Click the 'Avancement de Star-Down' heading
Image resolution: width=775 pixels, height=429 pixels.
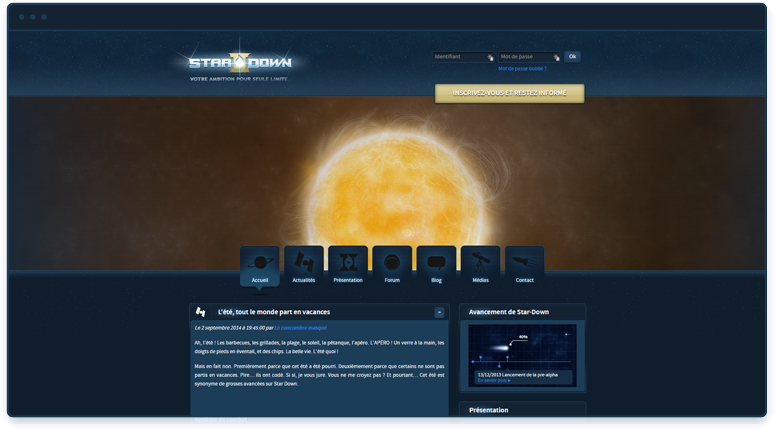pyautogui.click(x=509, y=312)
